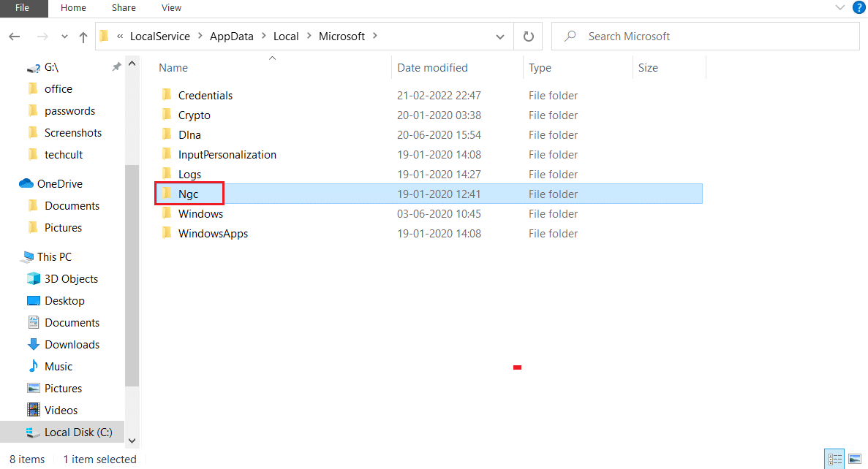The height and width of the screenshot is (469, 868).
Task: Click navigation pane scroll up arrow
Action: click(x=132, y=64)
